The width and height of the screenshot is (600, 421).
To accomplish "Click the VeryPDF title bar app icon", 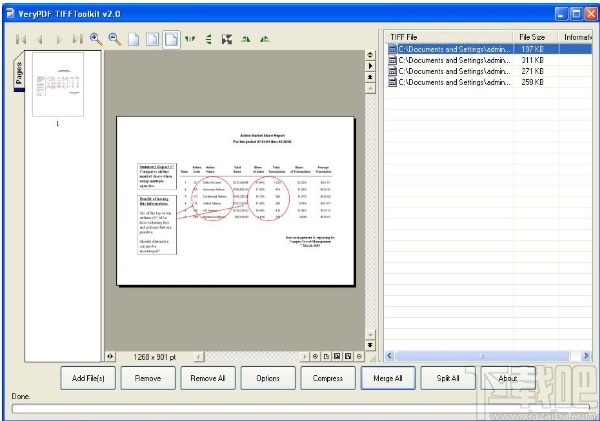I will [10, 14].
